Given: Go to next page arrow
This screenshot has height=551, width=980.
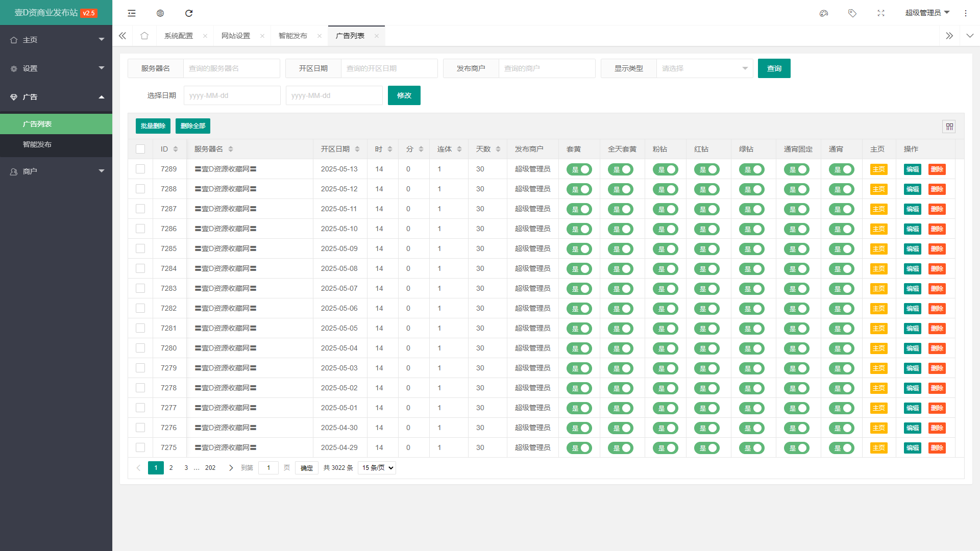Looking at the screenshot, I should 231,468.
